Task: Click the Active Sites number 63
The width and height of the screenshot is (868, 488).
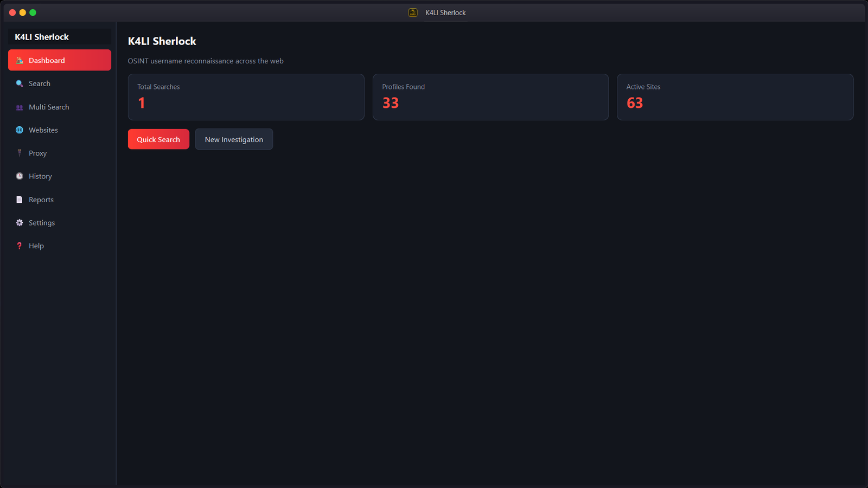Action: point(635,103)
